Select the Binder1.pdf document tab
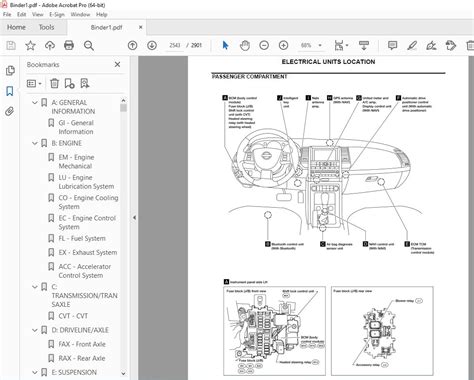 pos(106,27)
